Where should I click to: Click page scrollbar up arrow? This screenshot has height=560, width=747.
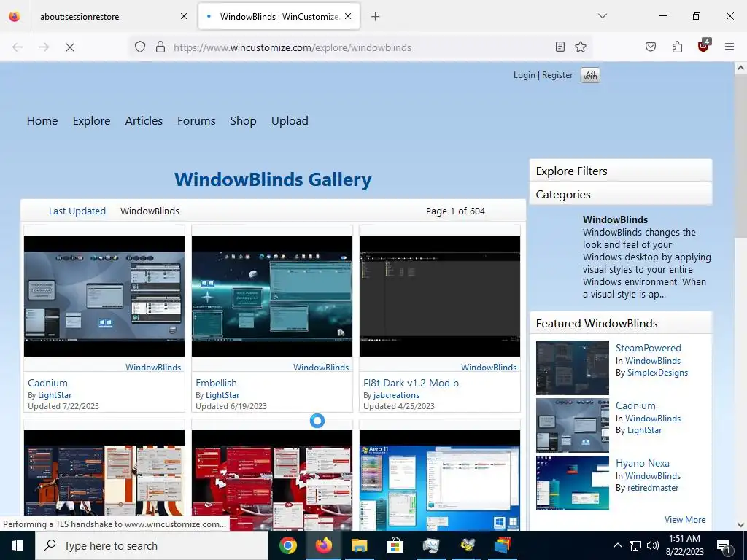point(740,68)
